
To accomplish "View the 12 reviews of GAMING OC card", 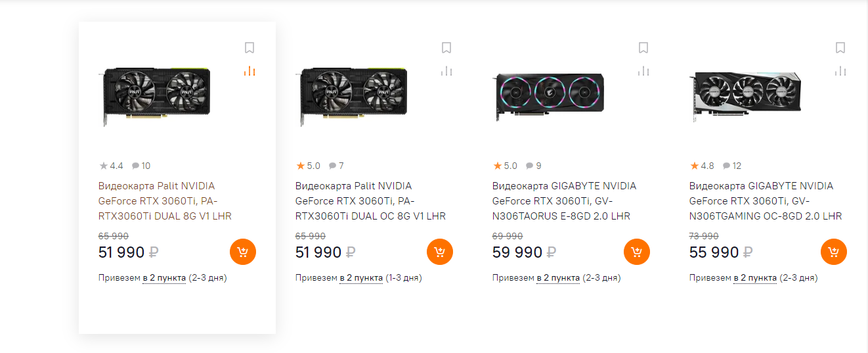I will (732, 166).
